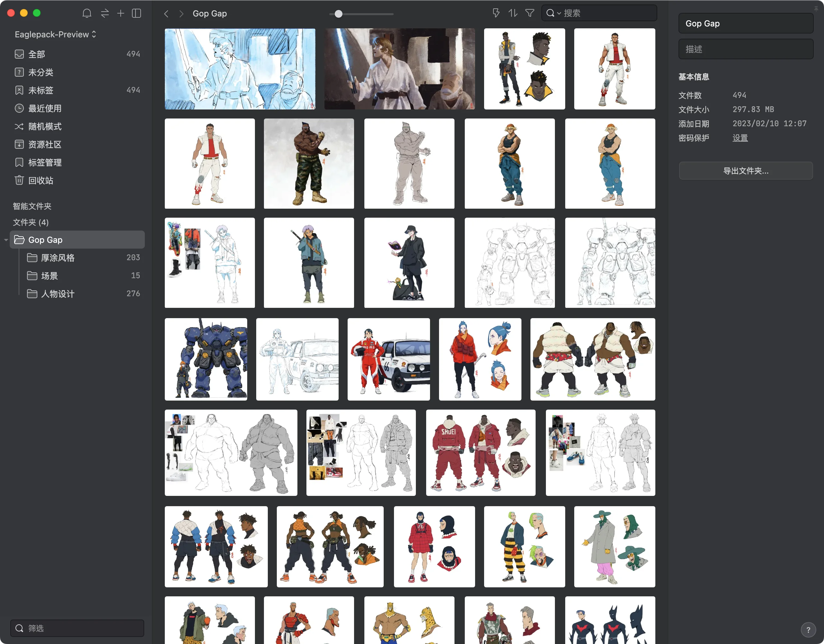Screen dimensions: 824x644
Task: Click the plus icon to add items
Action: [x=121, y=14]
